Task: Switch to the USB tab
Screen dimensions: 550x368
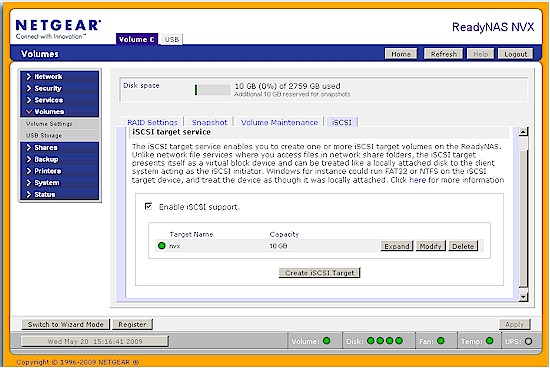Action: pos(172,39)
